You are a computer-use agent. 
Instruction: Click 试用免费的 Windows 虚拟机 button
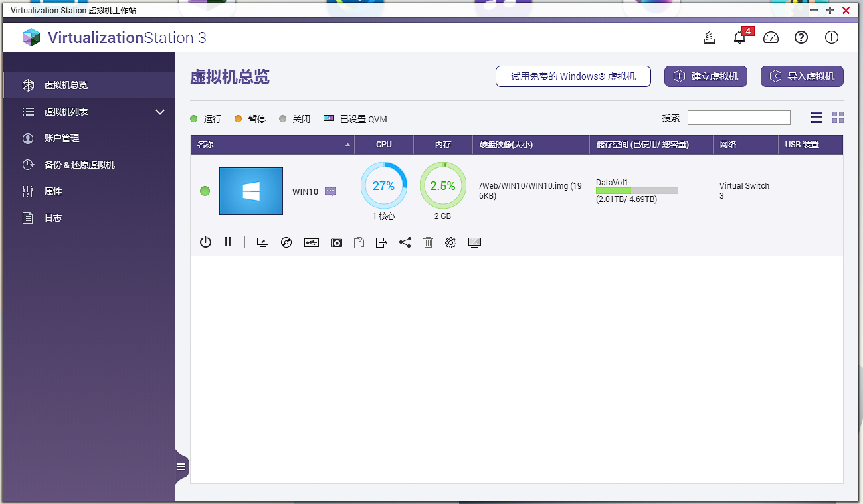pos(573,76)
